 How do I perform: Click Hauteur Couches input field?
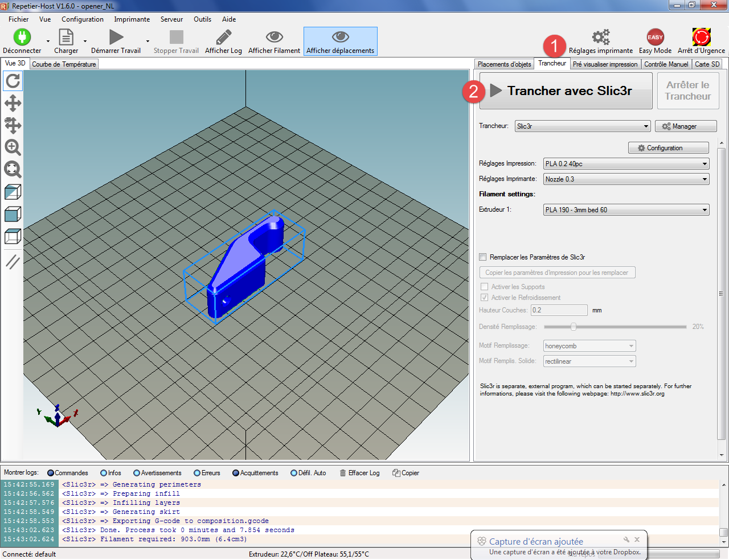pyautogui.click(x=559, y=310)
